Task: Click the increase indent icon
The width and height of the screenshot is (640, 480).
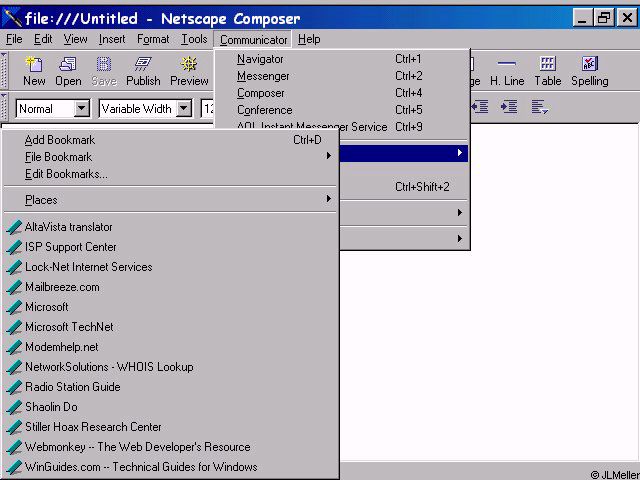Action: [509, 107]
